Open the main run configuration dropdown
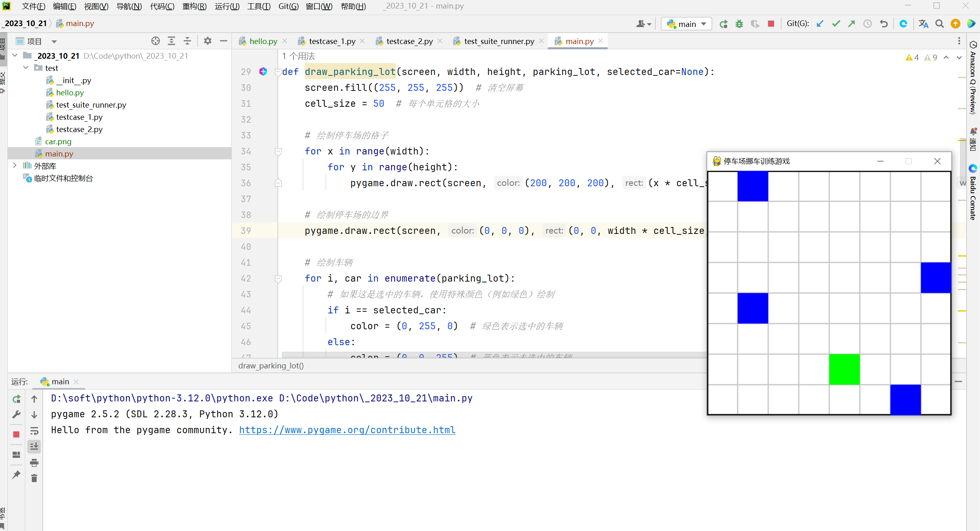Image resolution: width=980 pixels, height=531 pixels. (x=686, y=24)
